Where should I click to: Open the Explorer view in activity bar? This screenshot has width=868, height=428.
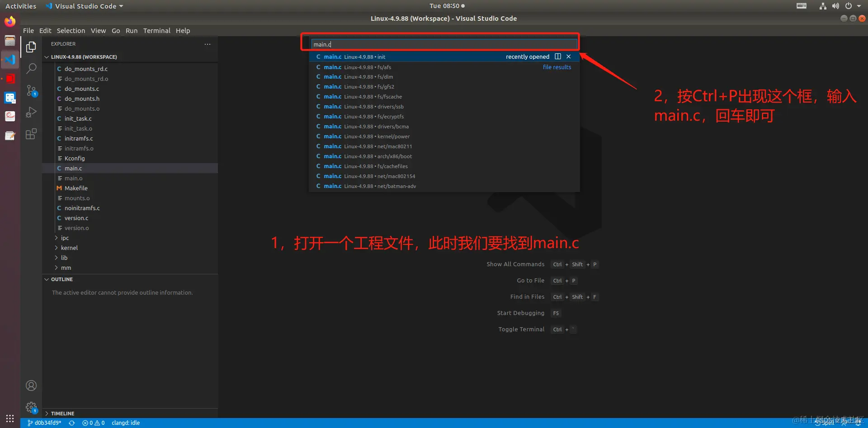[31, 47]
